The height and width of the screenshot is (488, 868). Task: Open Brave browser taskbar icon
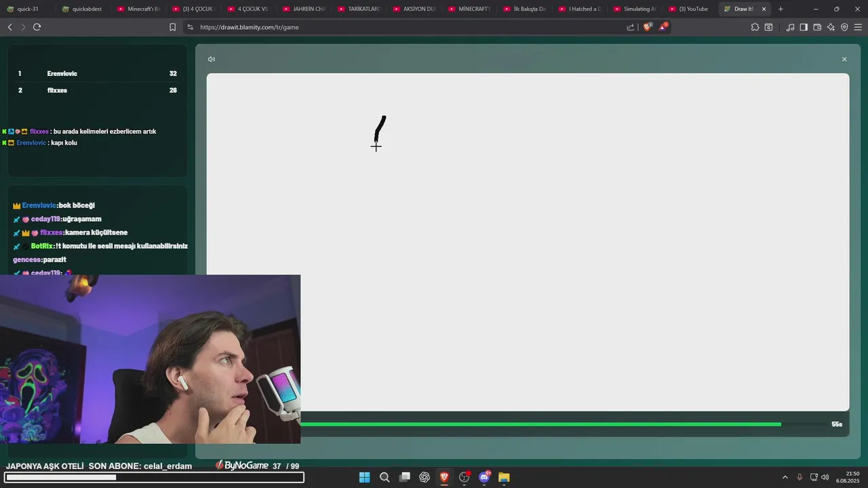click(444, 477)
